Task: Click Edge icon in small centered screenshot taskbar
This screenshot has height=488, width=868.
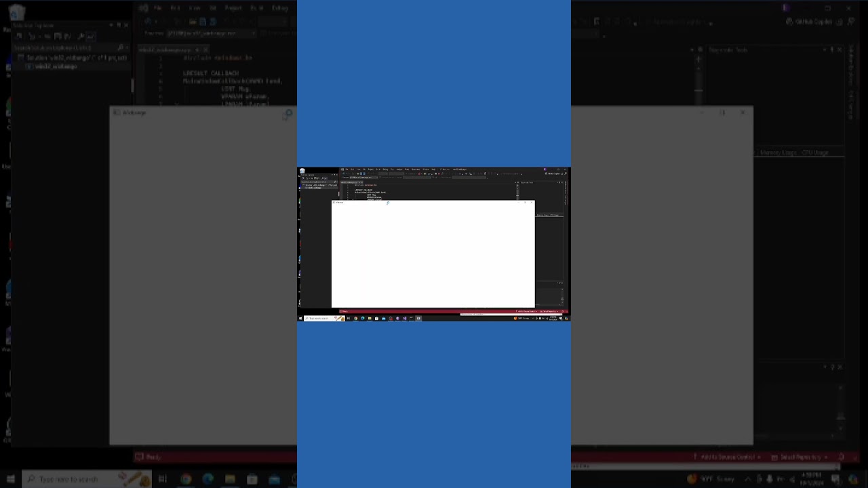Action: 363,319
